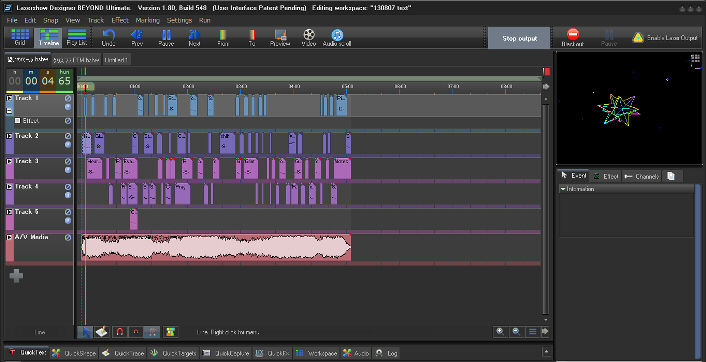706x362 pixels.
Task: Open the Run menu
Action: [204, 20]
